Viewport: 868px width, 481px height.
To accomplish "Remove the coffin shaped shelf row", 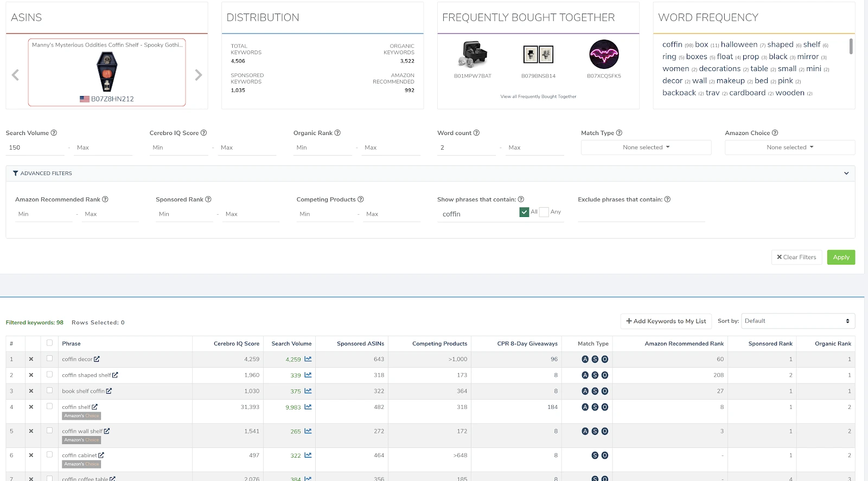I will click(31, 375).
